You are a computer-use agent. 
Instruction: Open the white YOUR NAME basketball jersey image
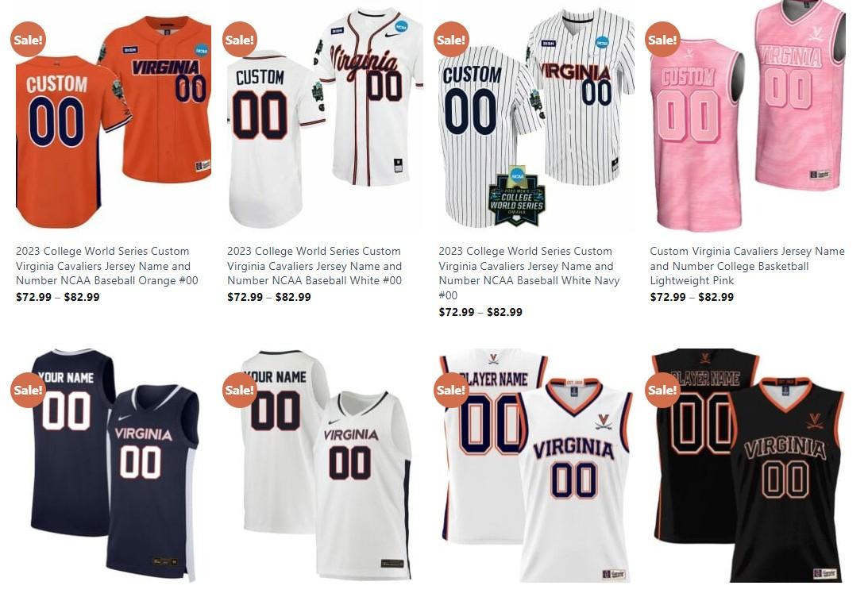tap(325, 465)
